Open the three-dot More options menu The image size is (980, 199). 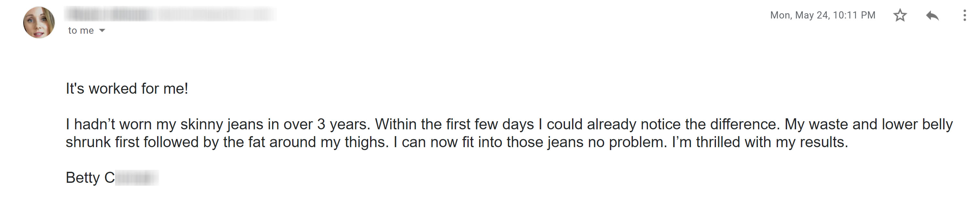click(964, 15)
